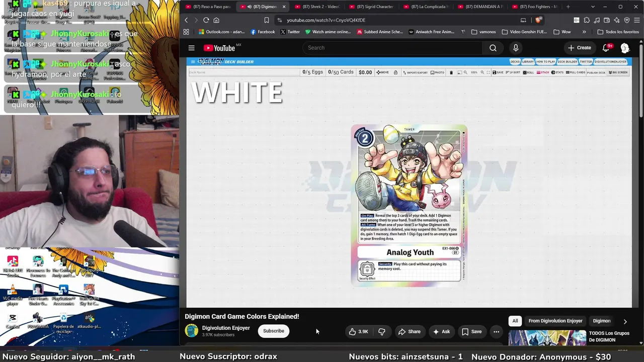Select the From Digivolution Enjoyer chip
644x362 pixels.
tap(555, 321)
